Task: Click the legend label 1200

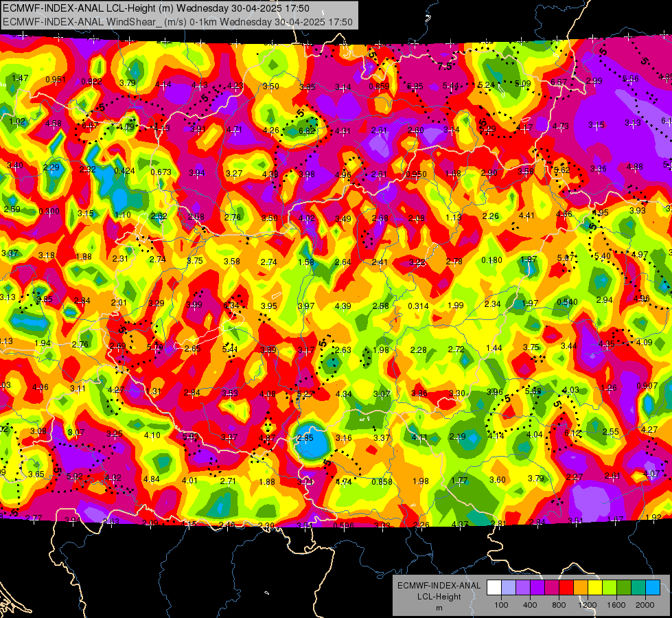Action: 587,605
